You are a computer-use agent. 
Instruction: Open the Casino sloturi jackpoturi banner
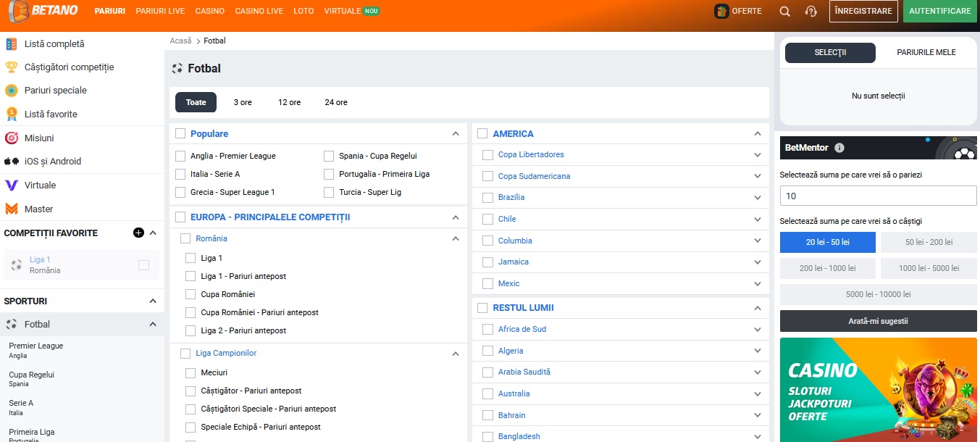[x=878, y=390]
